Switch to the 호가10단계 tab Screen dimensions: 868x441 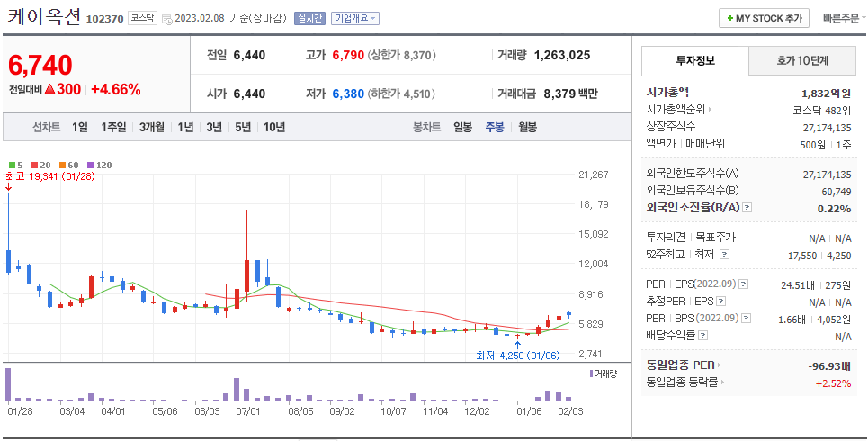802,61
